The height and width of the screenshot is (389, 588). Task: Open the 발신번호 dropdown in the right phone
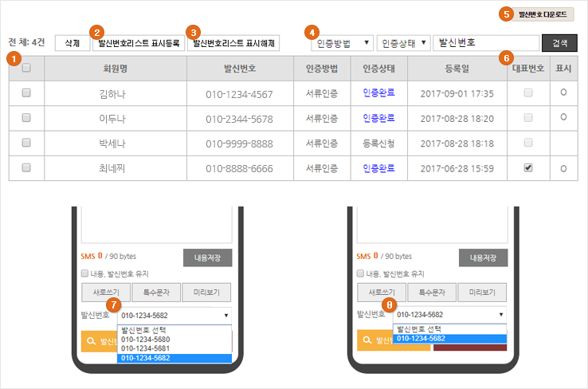[450, 315]
